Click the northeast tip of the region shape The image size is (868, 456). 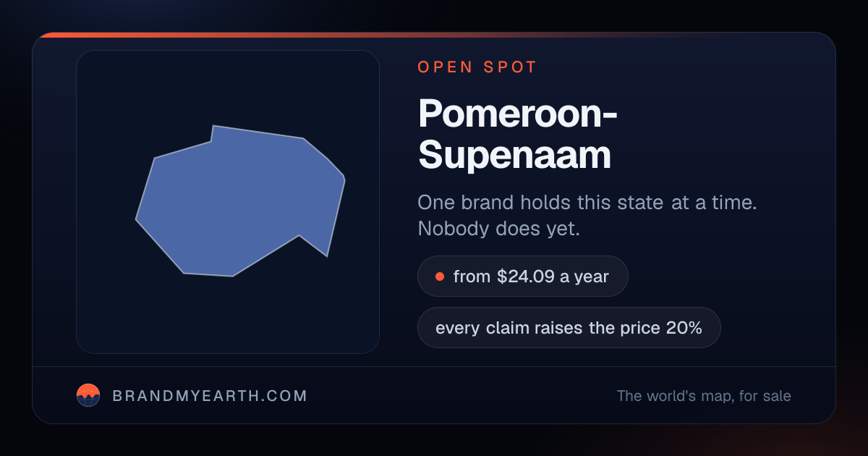[344, 177]
